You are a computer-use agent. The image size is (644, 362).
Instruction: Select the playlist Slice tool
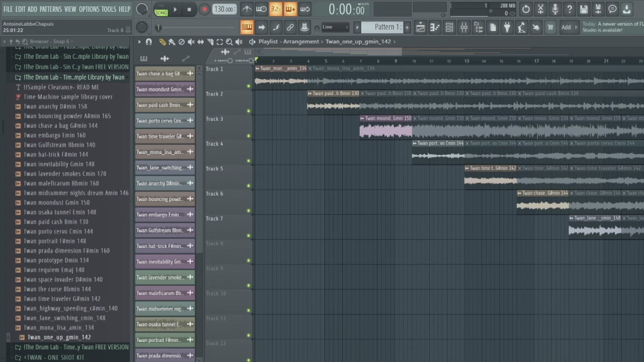click(x=210, y=42)
